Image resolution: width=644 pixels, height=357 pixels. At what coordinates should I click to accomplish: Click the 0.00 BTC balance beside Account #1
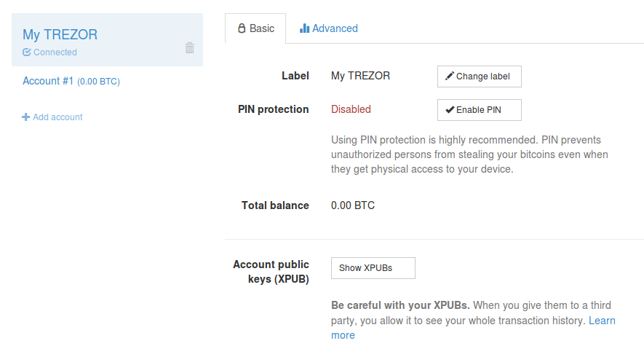pyautogui.click(x=98, y=82)
